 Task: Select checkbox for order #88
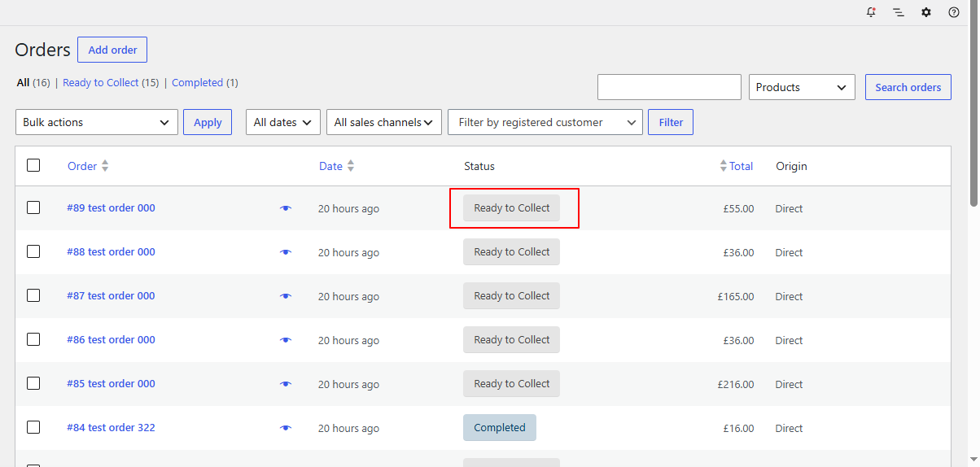(x=33, y=251)
